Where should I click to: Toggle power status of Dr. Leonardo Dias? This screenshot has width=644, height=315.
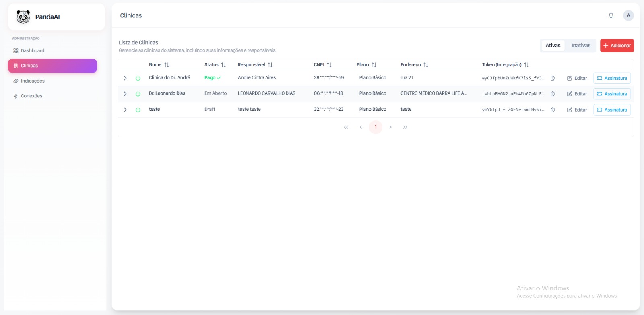tap(138, 94)
